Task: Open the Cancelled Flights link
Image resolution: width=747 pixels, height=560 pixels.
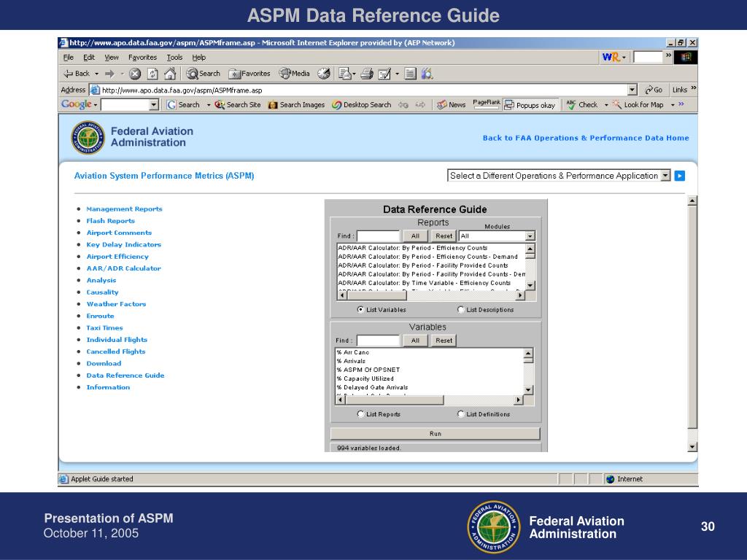Action: coord(116,352)
